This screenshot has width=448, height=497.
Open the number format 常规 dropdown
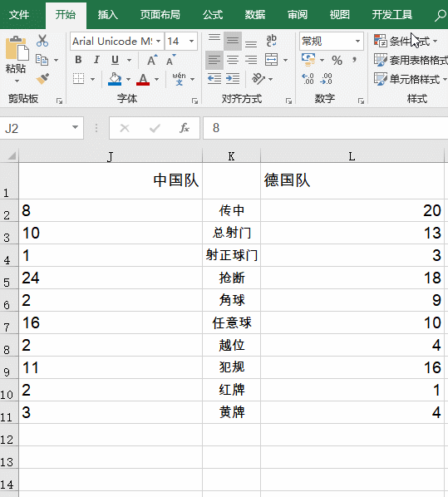pos(357,42)
